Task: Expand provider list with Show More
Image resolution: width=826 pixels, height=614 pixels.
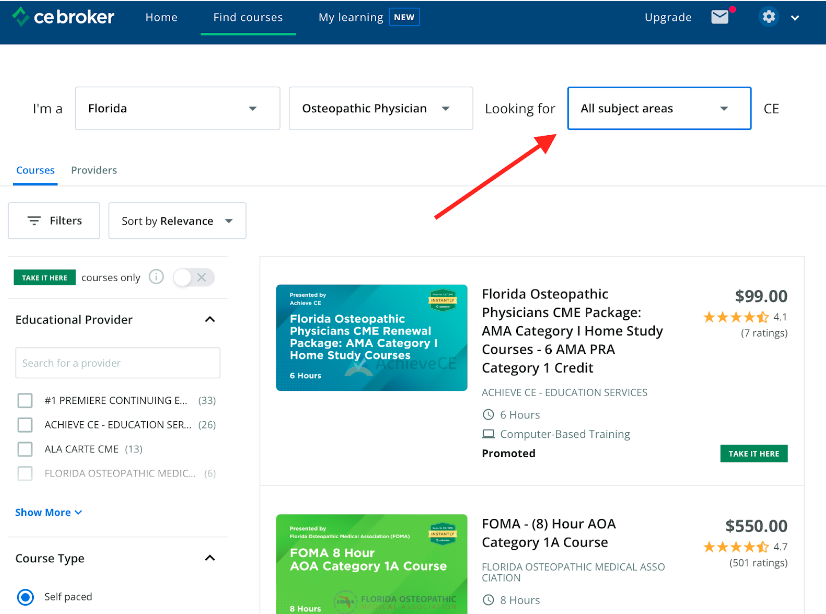Action: point(48,512)
